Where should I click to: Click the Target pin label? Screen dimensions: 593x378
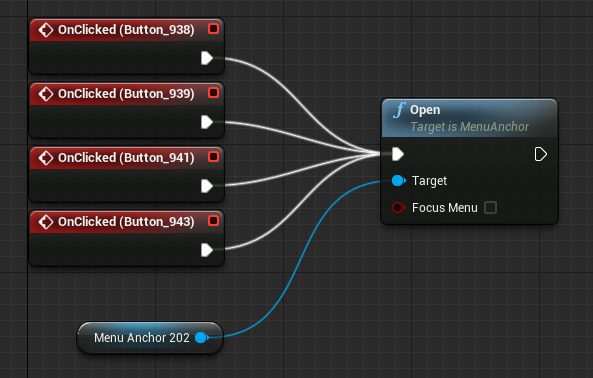(429, 181)
